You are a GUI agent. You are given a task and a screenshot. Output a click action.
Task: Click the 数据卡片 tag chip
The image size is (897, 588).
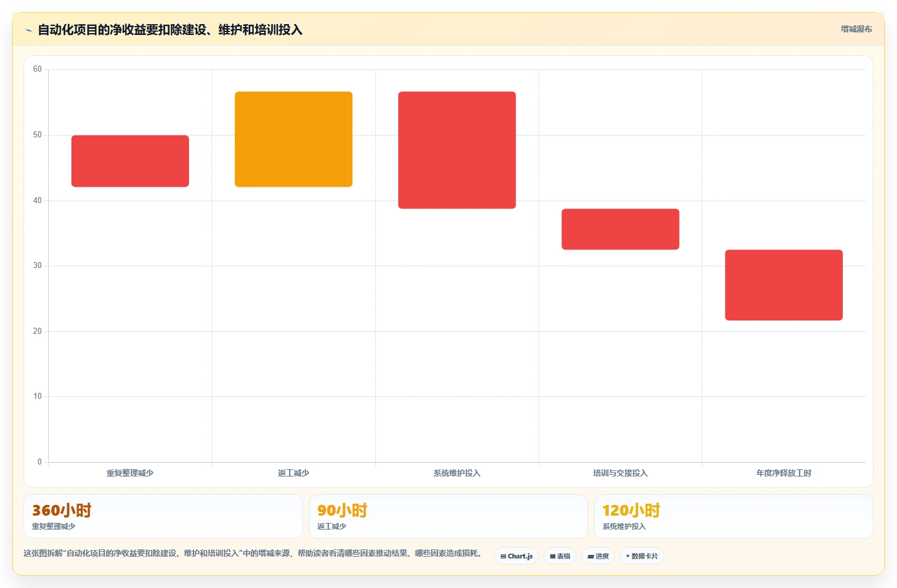pos(642,556)
